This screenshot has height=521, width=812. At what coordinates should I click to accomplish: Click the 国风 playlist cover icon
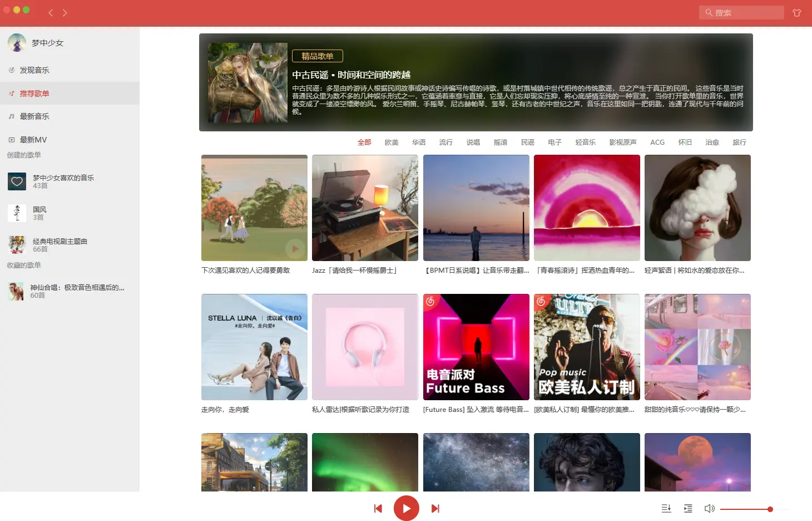pyautogui.click(x=17, y=213)
